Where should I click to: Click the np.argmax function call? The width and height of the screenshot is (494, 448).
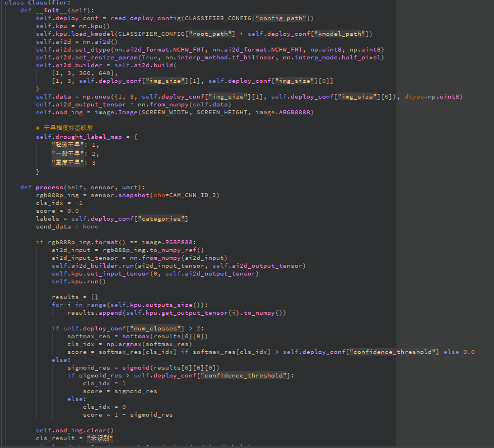point(122,344)
